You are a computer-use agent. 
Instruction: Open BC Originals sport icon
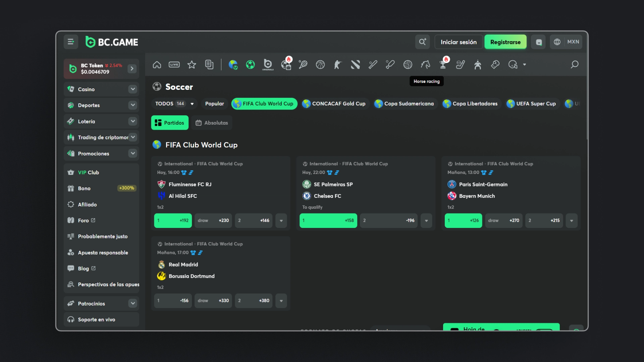268,64
